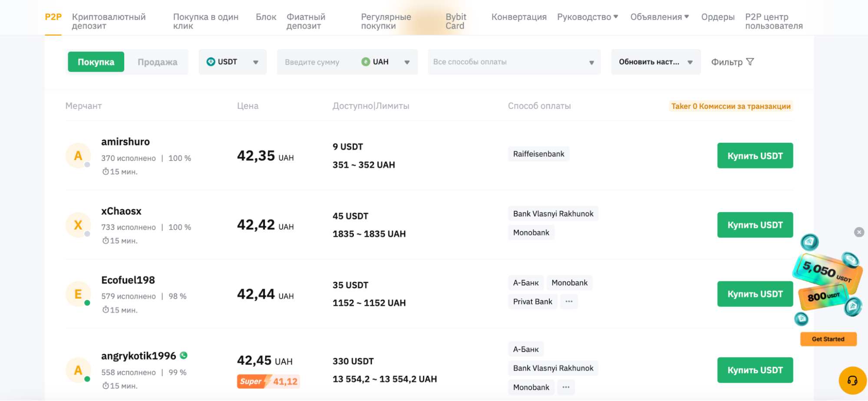This screenshot has width=868, height=401.
Task: Open Регулярные покупки tab
Action: click(386, 21)
